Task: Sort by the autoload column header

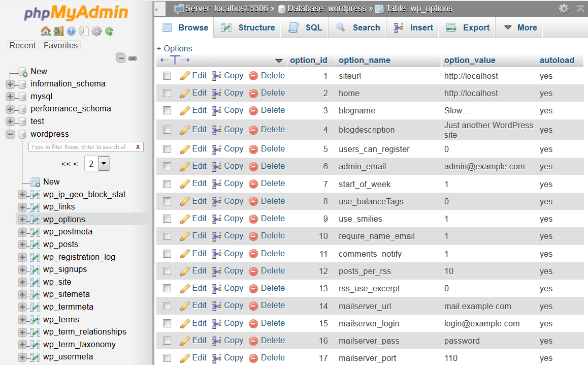Action: pyautogui.click(x=557, y=60)
